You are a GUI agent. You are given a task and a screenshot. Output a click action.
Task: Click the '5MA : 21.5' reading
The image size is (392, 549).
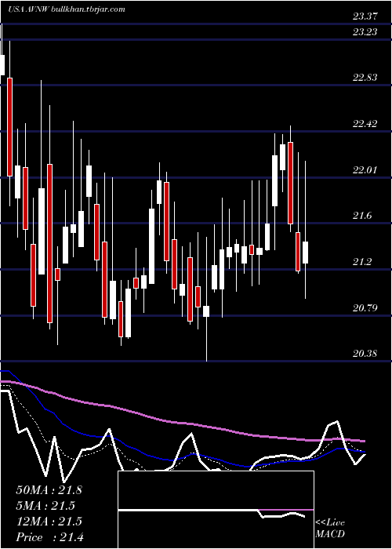point(45,506)
